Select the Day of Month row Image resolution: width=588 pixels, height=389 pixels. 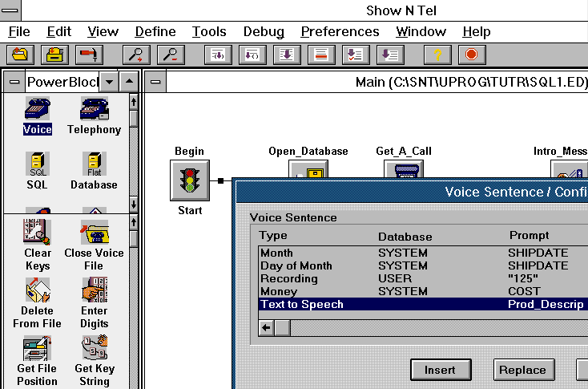(x=423, y=265)
